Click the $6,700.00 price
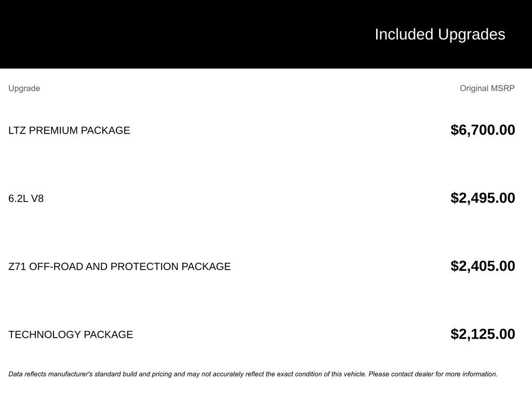Screen dimensions: 532x399 pyautogui.click(x=483, y=130)
